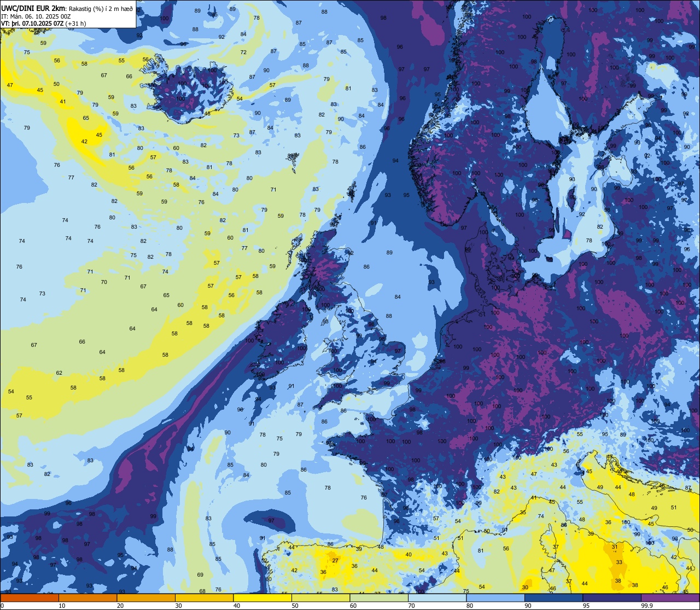Click the legend scale label 10
The image size is (700, 610).
62,606
